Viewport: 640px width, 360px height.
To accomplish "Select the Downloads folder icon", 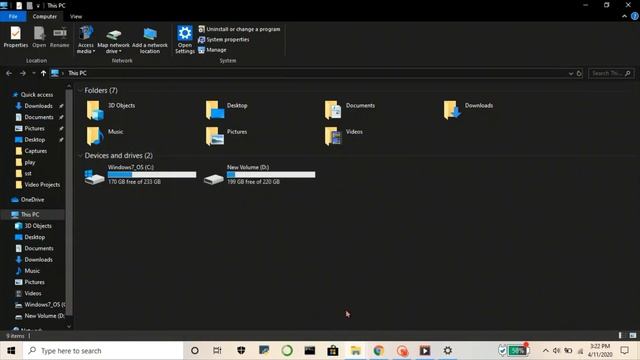I will [452, 110].
